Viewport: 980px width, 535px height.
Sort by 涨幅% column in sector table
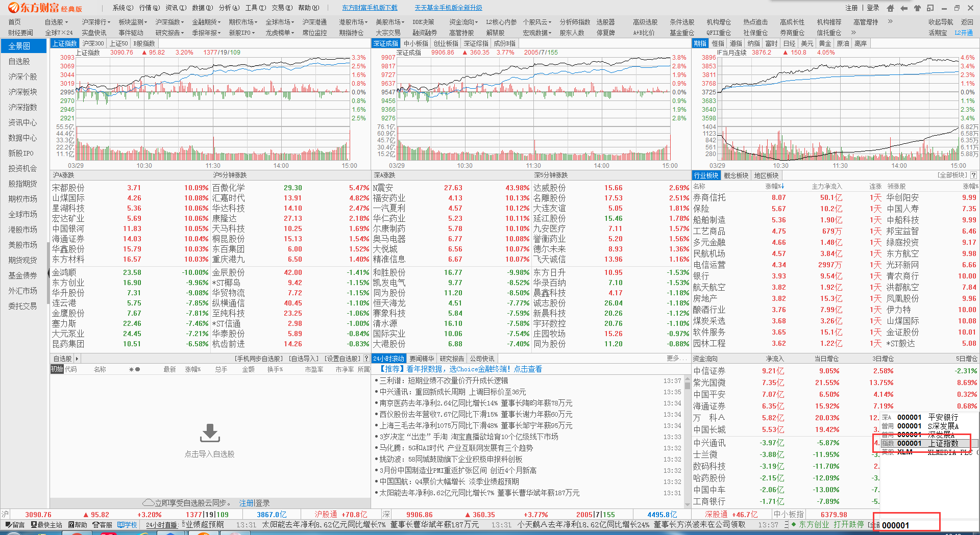(x=775, y=186)
